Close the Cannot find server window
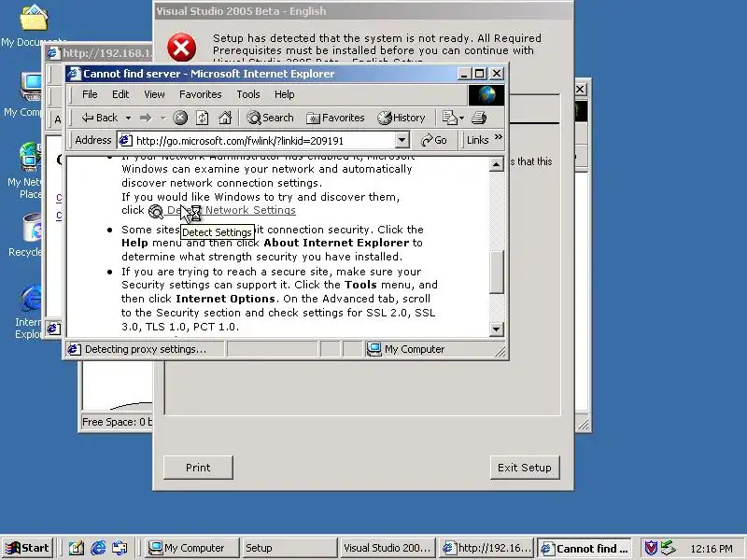 (497, 74)
